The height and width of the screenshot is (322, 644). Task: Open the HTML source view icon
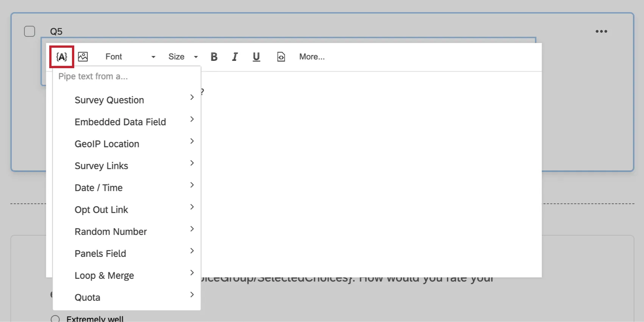click(281, 57)
